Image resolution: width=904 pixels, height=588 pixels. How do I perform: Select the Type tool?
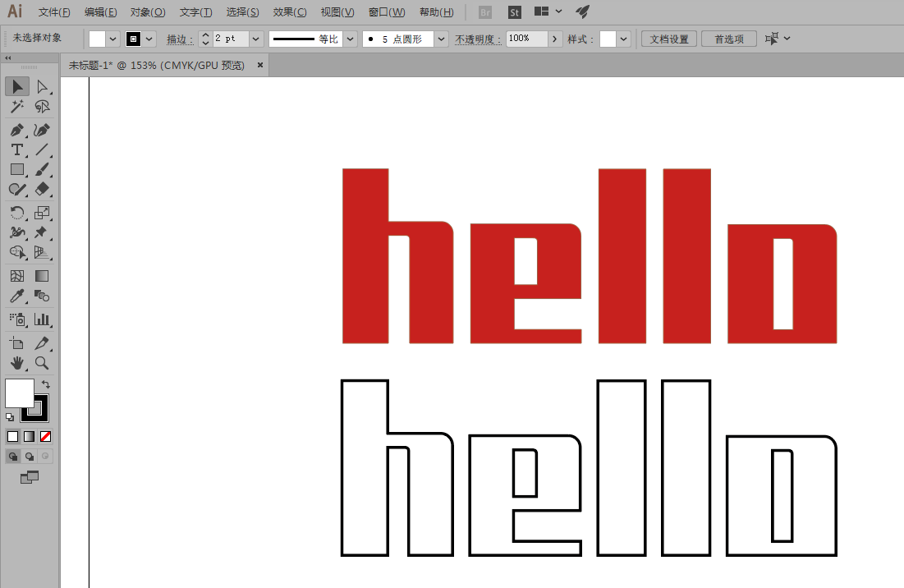pos(17,150)
